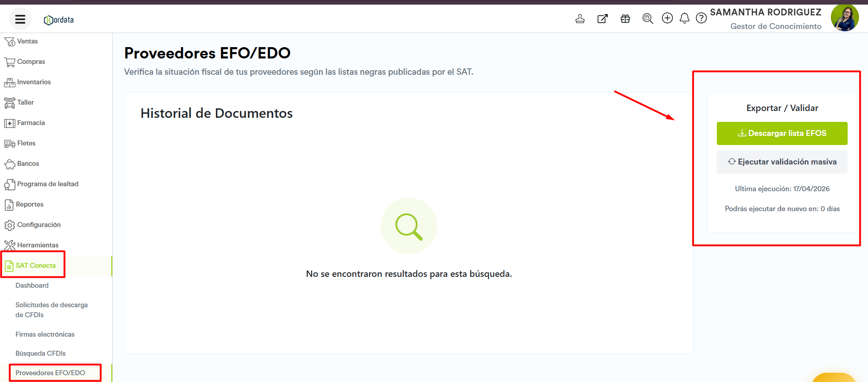
Task: Click Ejecutar validación masiva button
Action: click(x=782, y=162)
